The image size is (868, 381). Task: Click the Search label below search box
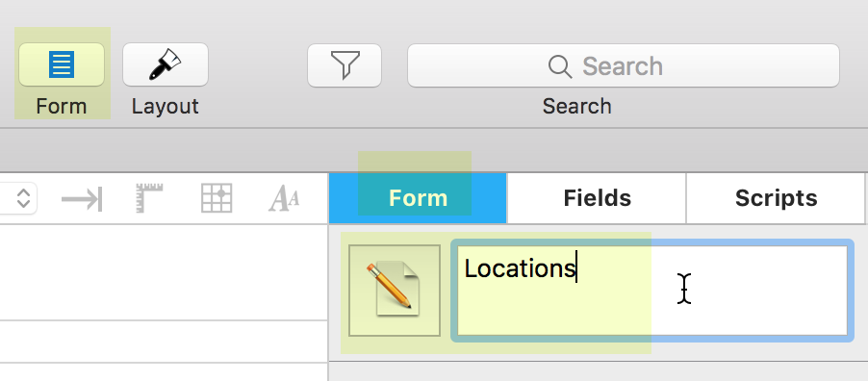pos(576,107)
